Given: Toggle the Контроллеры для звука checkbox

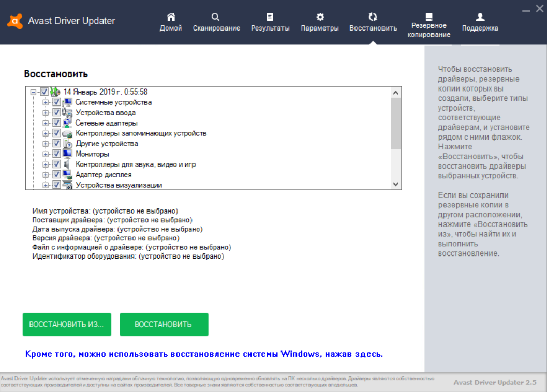Looking at the screenshot, I should click(56, 164).
